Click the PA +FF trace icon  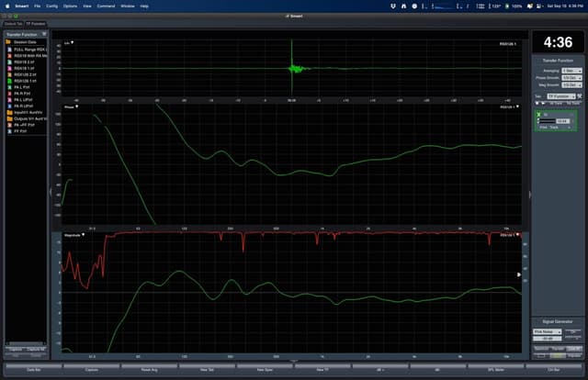(x=10, y=125)
